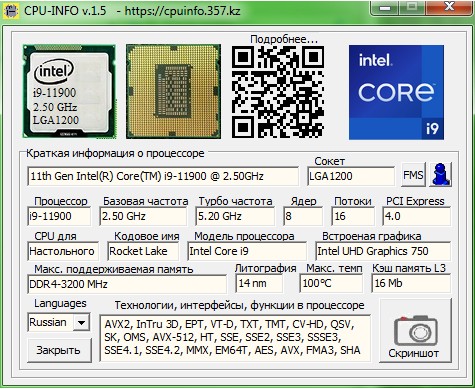This screenshot has width=475, height=389.
Task: Click the technologies list text box
Action: (235, 338)
